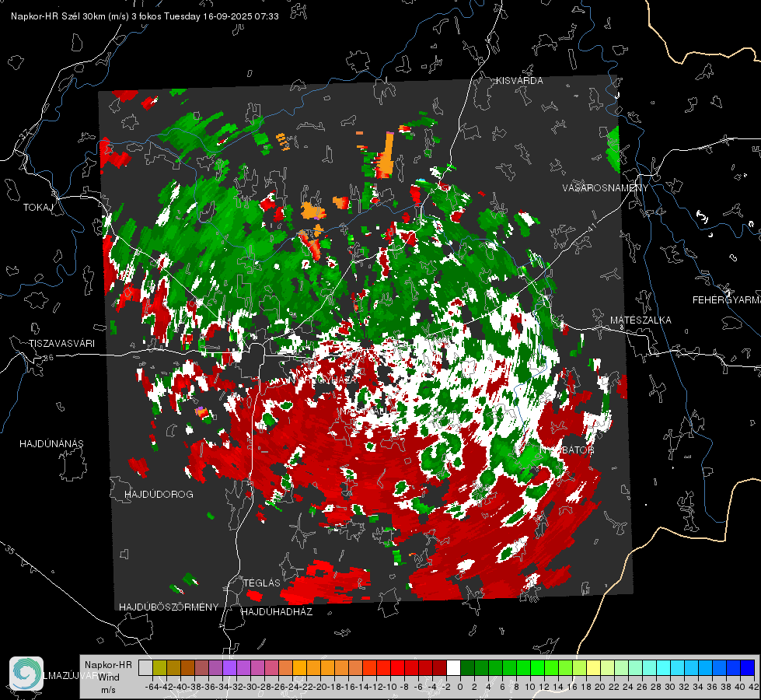
Task: Click the 42 value at the legend end
Action: (754, 687)
